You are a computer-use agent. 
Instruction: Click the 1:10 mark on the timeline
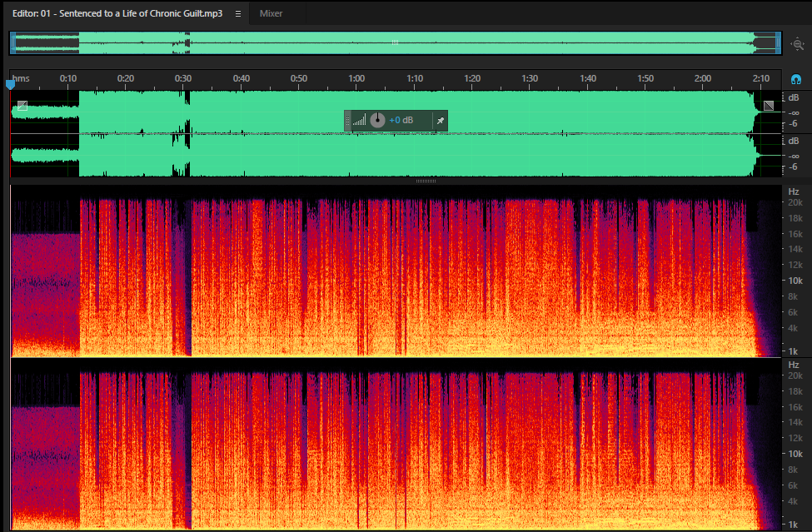[x=414, y=78]
